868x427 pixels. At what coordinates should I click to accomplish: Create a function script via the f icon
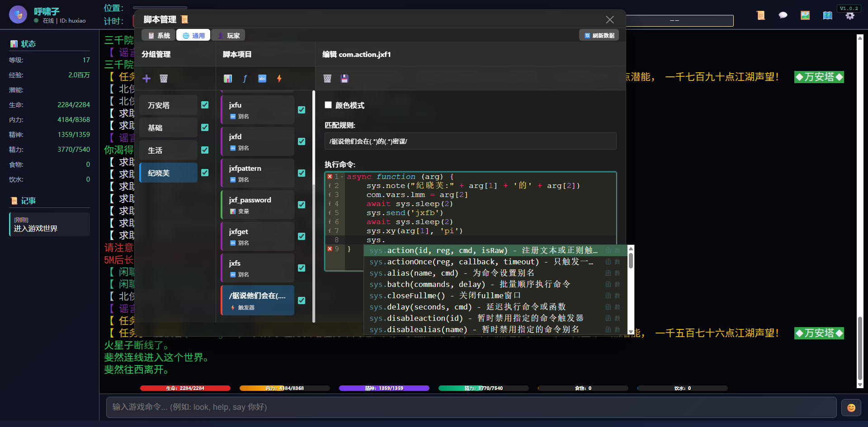point(245,78)
